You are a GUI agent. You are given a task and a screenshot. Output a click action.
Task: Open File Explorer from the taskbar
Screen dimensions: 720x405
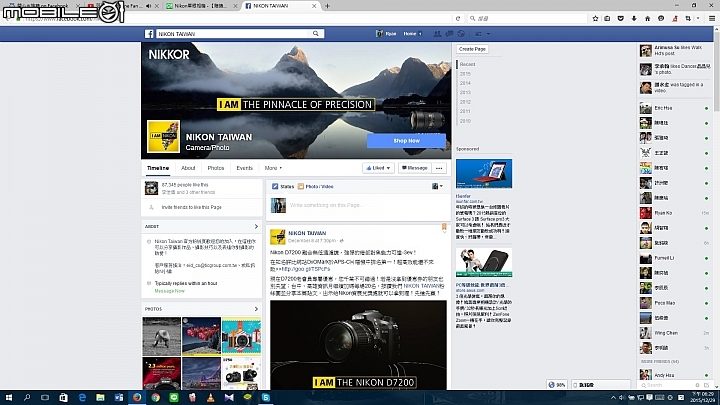tap(101, 398)
